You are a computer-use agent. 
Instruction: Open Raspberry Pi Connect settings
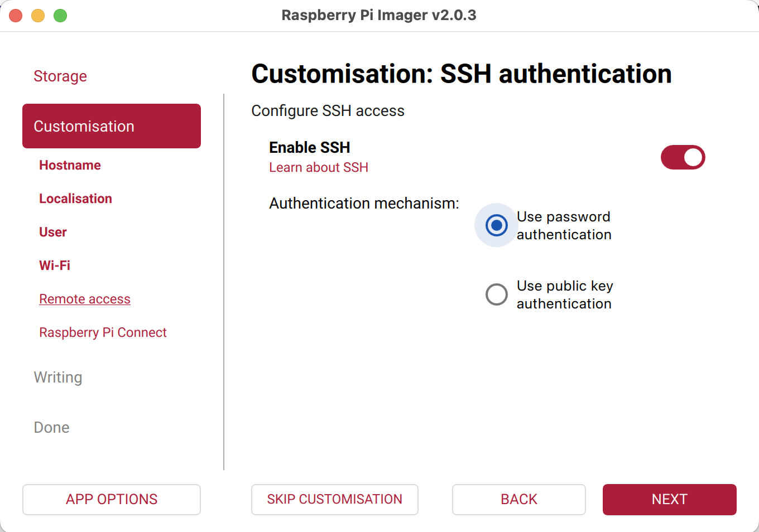tap(103, 332)
